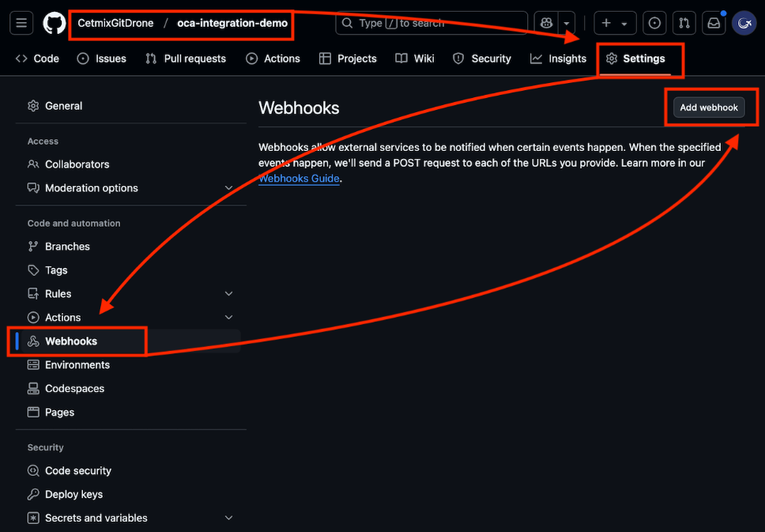Select Tags in the sidebar

[58, 270]
